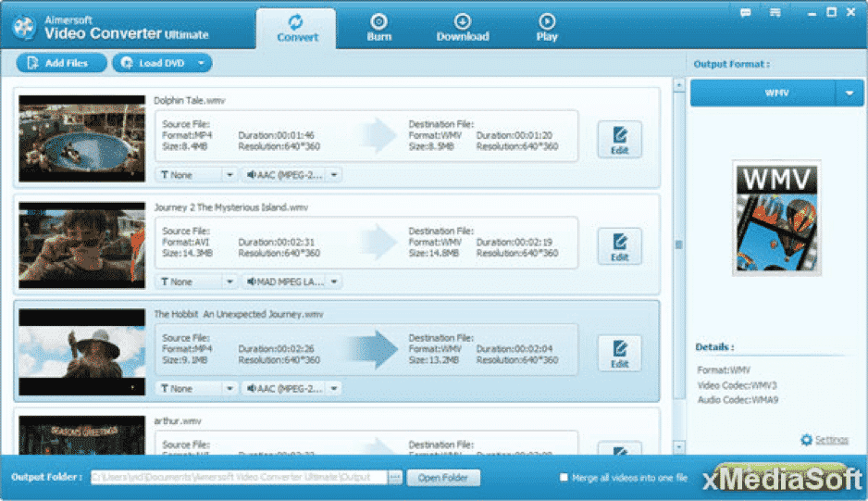Click the Audio Codec:WMA9 detail
This screenshot has width=868, height=501.
tap(738, 399)
